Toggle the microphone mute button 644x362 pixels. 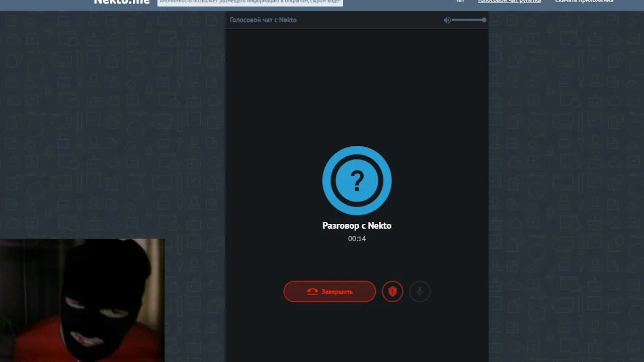tap(420, 292)
